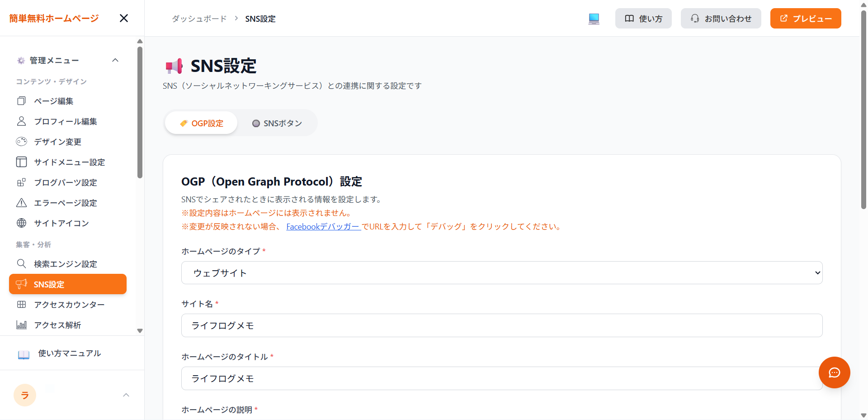Click the sidebar scrollbar down arrow

(140, 331)
